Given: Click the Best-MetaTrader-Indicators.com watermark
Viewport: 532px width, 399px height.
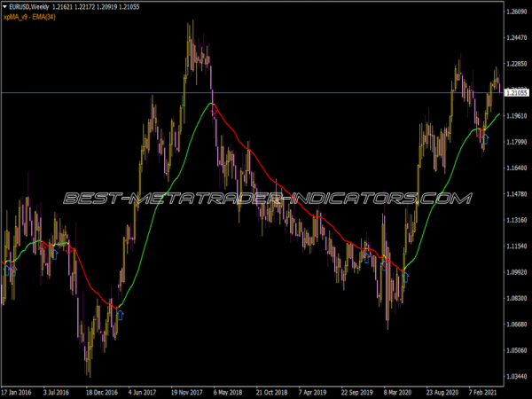Looking at the screenshot, I should point(266,199).
